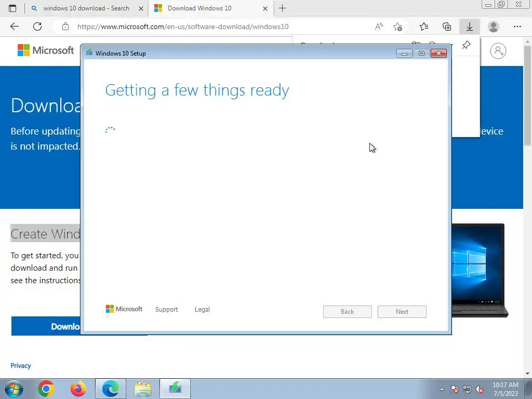Restore down the Edge browser window
Screen dimensions: 532x399
point(501,4)
